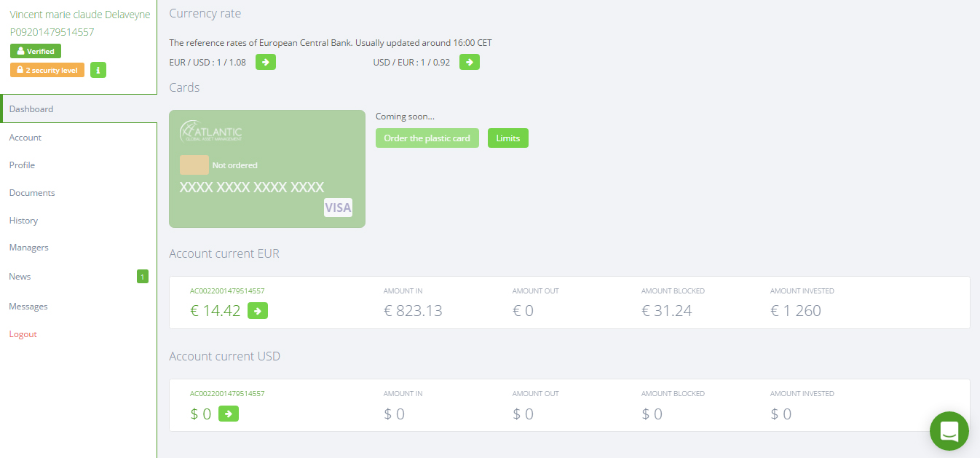Open the card Limits button
This screenshot has height=458, width=980.
pyautogui.click(x=508, y=138)
